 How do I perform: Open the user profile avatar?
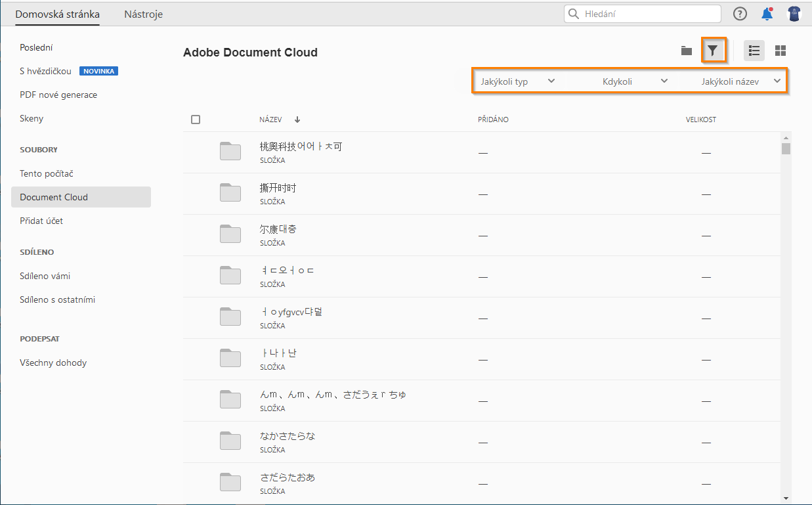794,14
